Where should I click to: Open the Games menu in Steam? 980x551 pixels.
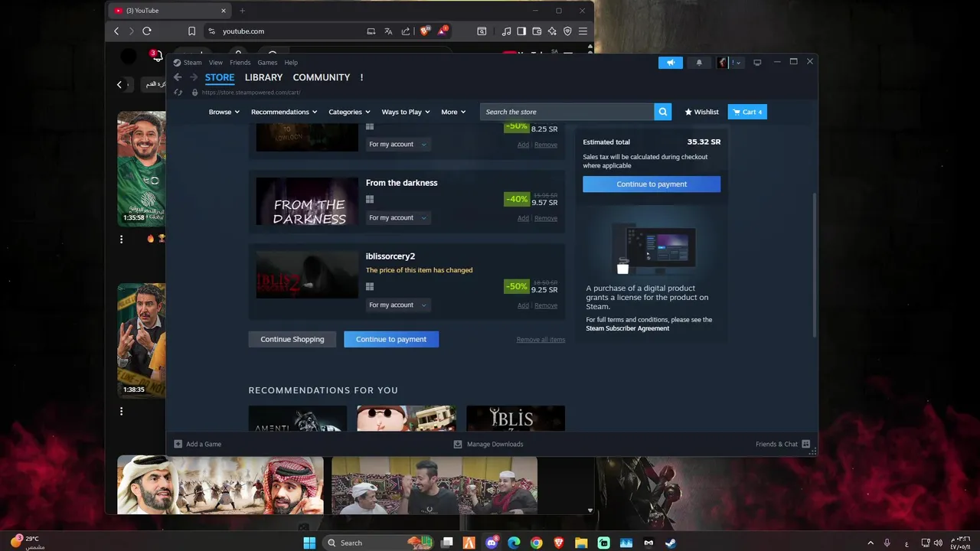[x=267, y=63]
